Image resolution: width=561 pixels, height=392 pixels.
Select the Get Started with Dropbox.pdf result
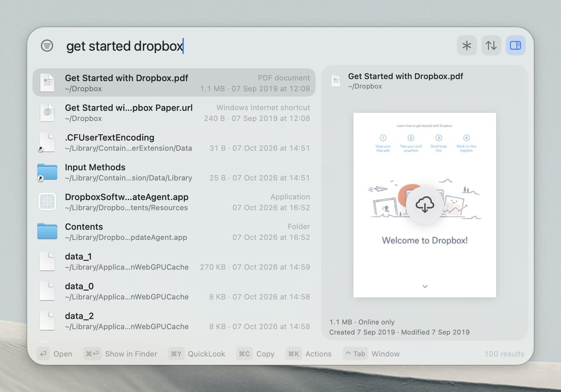tap(174, 83)
